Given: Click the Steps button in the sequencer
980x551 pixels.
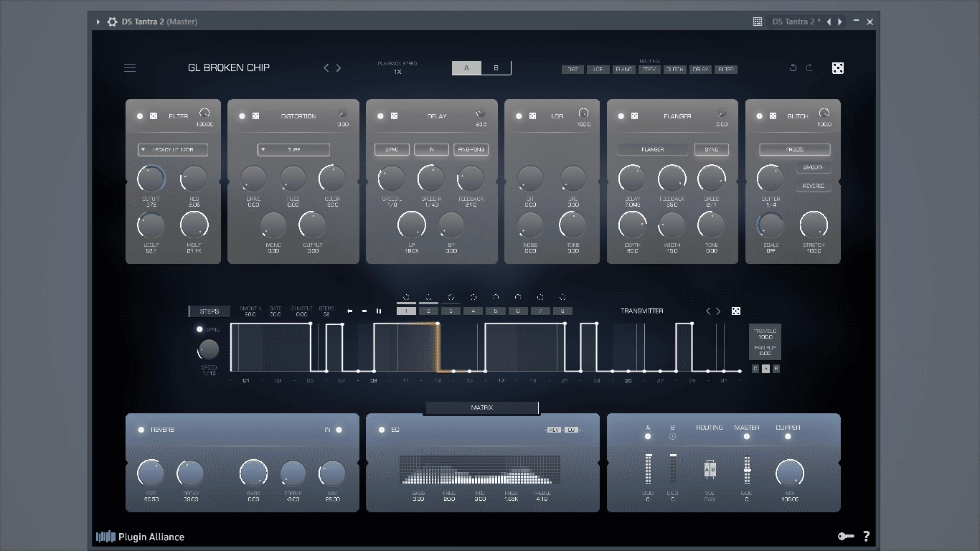Looking at the screenshot, I should 209,311.
